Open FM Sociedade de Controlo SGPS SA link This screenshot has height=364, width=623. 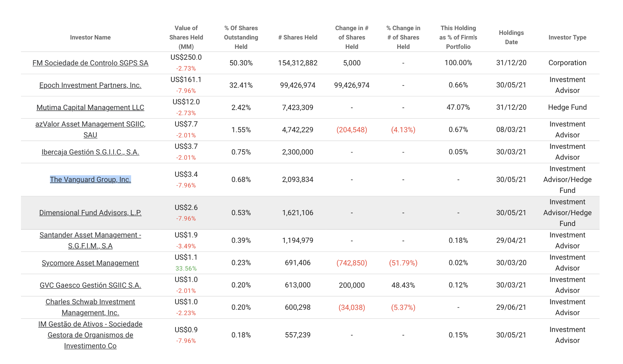pyautogui.click(x=90, y=63)
